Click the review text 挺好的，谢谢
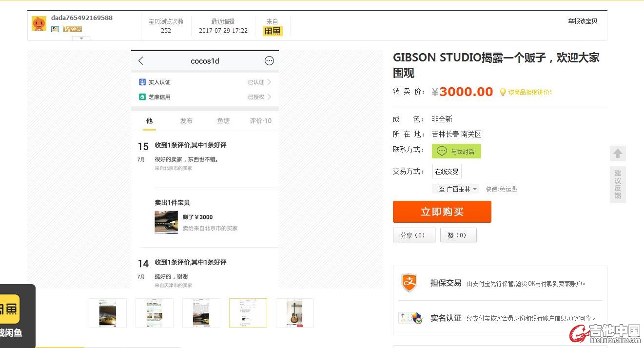The width and height of the screenshot is (644, 348). 172,276
